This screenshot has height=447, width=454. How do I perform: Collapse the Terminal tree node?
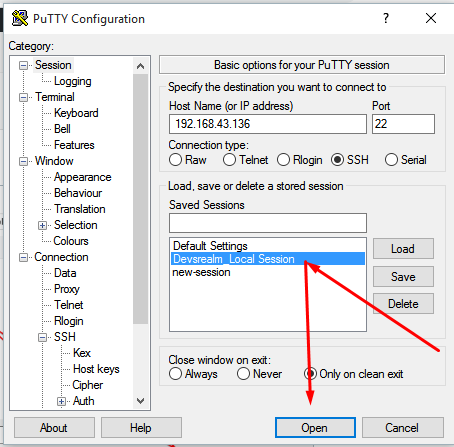tap(23, 97)
